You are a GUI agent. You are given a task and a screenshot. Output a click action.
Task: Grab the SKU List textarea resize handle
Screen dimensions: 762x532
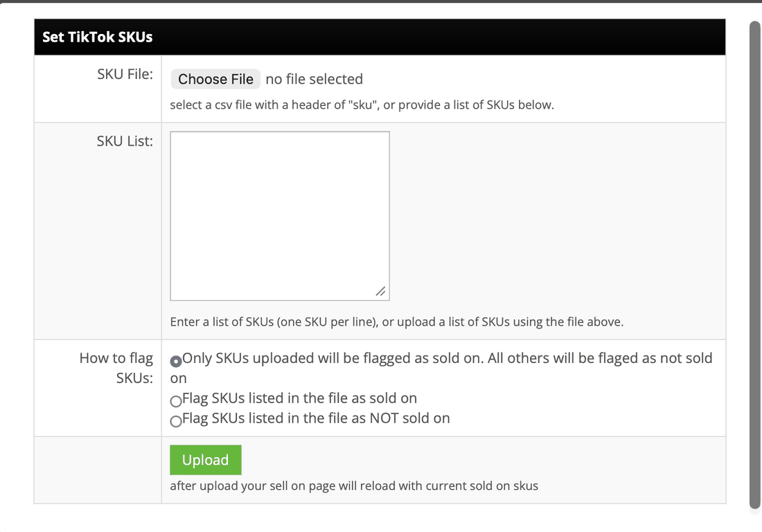coord(381,291)
